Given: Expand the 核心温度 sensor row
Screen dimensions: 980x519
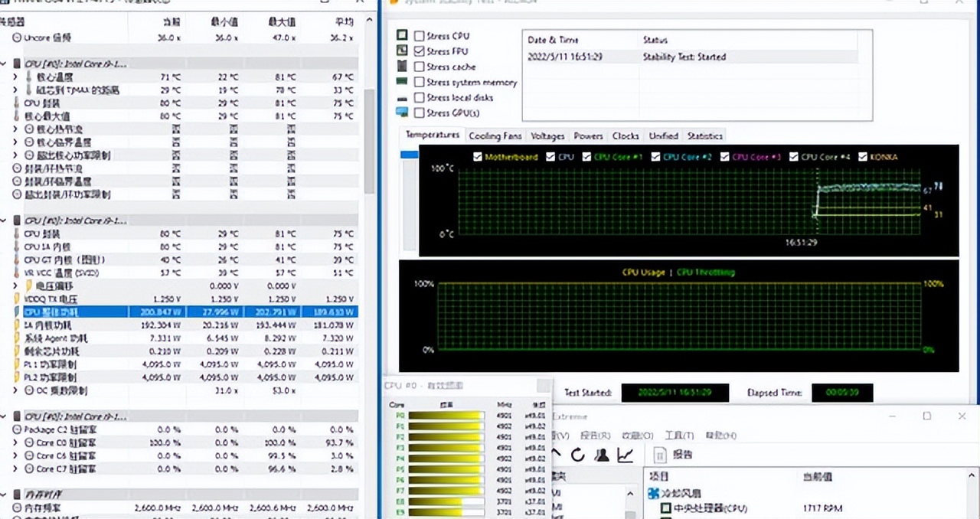Looking at the screenshot, I should [x=15, y=77].
